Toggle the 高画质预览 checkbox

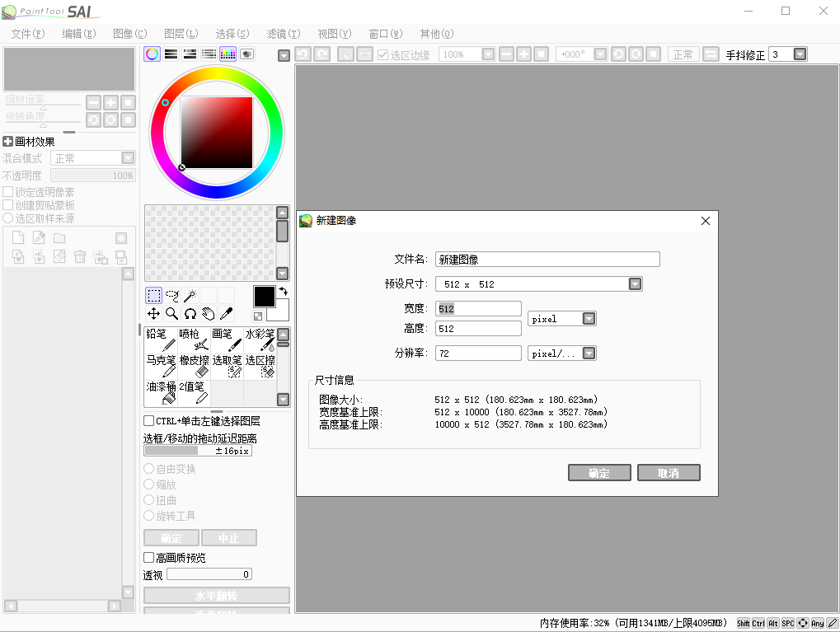(149, 558)
